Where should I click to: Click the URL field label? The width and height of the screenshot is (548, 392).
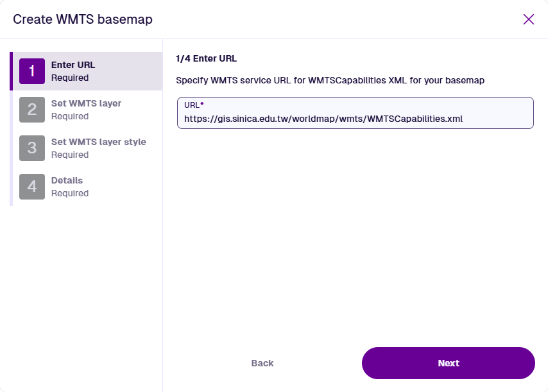[x=193, y=105]
